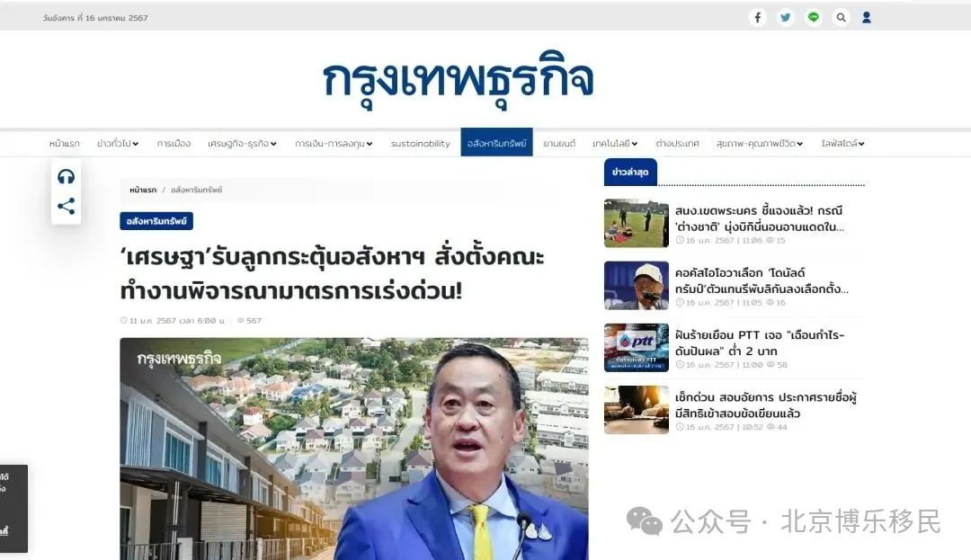Open the sustainability menu item

click(421, 144)
